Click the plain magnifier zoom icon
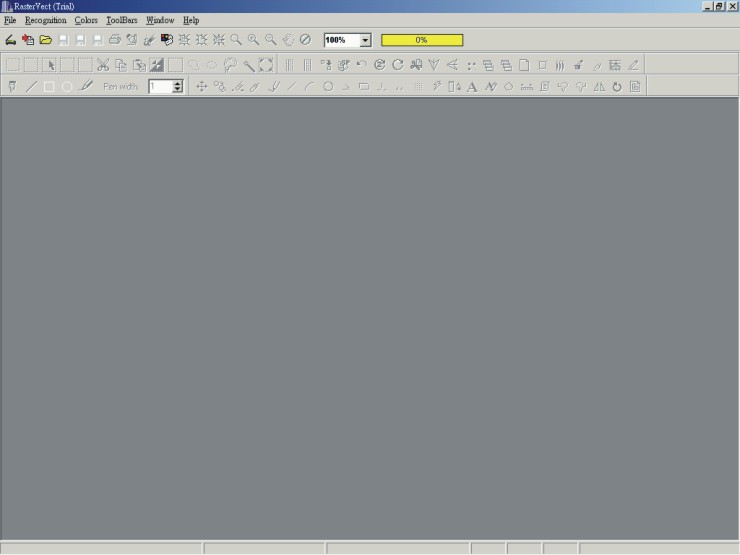Image resolution: width=740 pixels, height=555 pixels. coord(236,40)
